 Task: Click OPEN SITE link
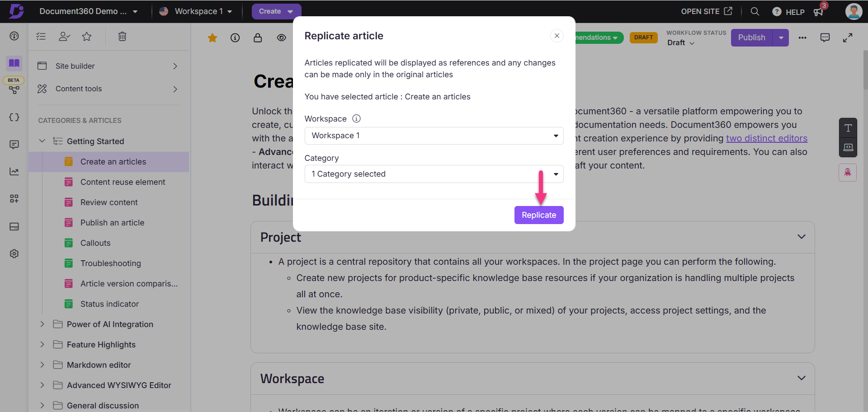pyautogui.click(x=707, y=11)
